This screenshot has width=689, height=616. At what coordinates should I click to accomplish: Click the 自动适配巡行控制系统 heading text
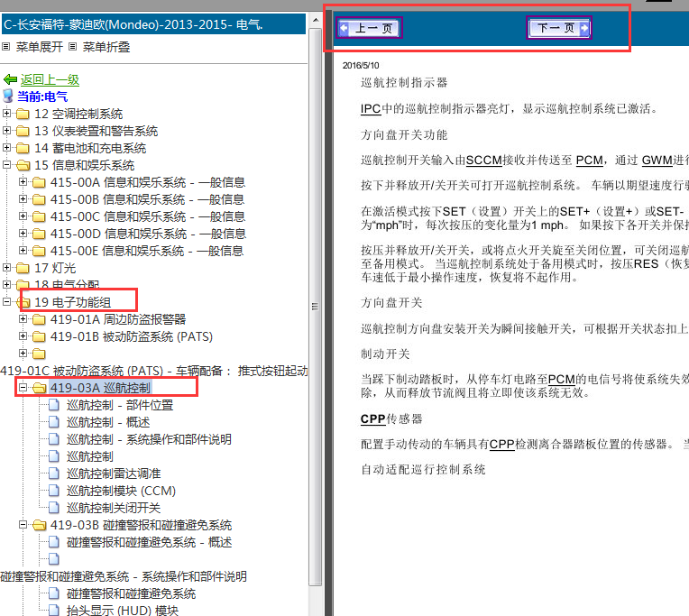423,470
